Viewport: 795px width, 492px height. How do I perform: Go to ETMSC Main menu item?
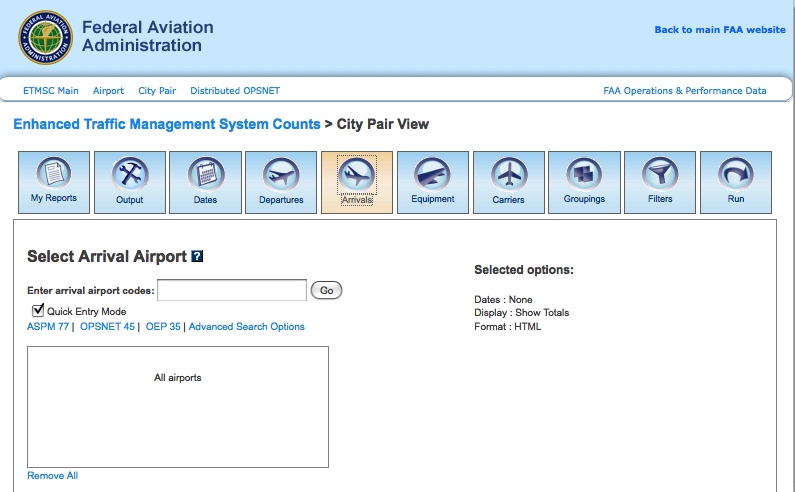[51, 91]
